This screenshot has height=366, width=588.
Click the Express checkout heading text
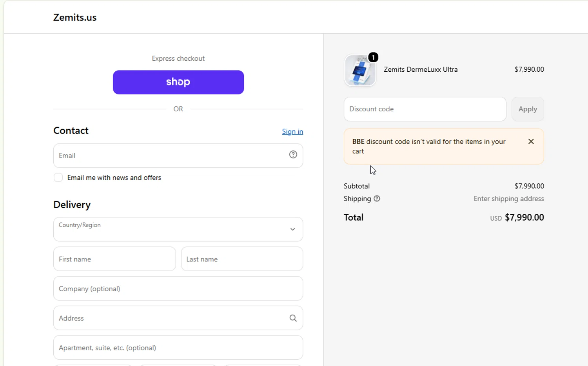[x=178, y=58]
